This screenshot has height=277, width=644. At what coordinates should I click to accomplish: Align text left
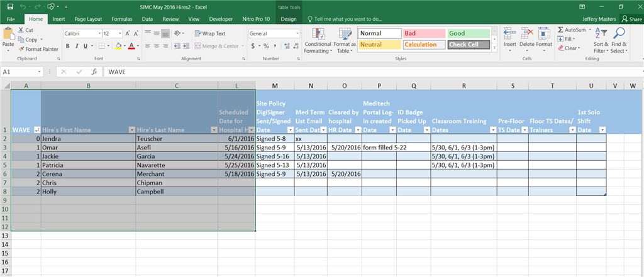[147, 46]
